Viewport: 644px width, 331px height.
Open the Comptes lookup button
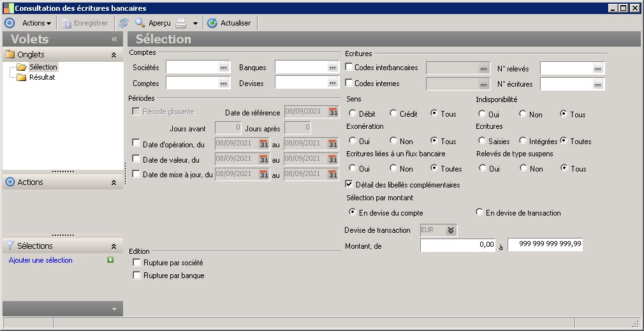(223, 84)
